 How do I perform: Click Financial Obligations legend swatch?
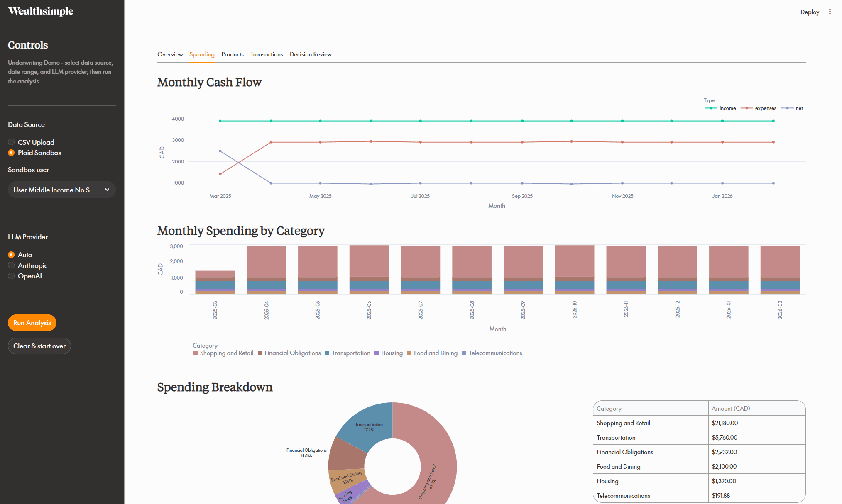point(260,353)
